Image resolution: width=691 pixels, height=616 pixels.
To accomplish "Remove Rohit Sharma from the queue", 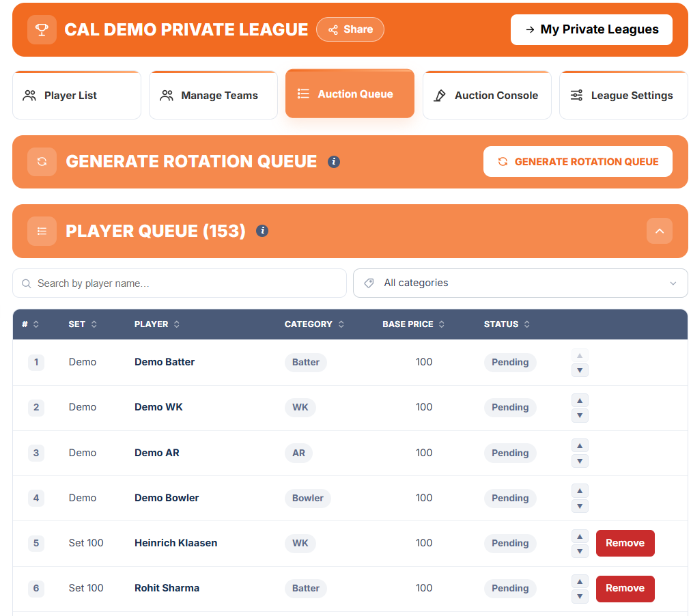I will (x=625, y=589).
